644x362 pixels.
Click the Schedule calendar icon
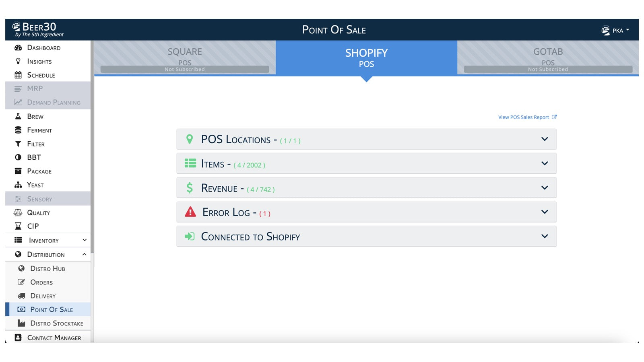18,75
